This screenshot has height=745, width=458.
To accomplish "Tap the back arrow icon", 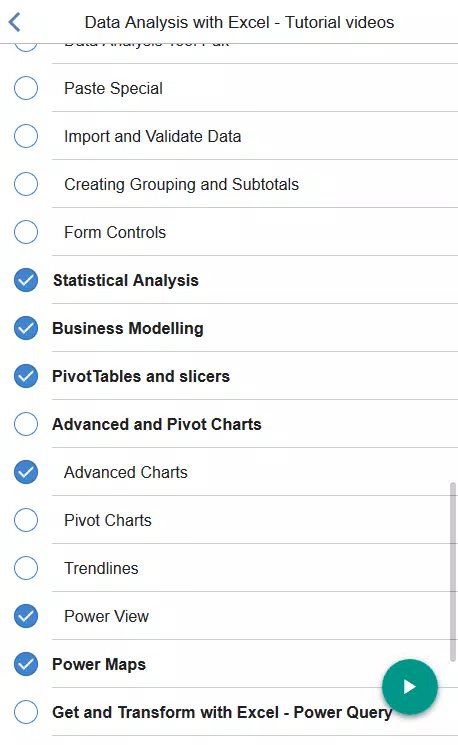I will 15,22.
